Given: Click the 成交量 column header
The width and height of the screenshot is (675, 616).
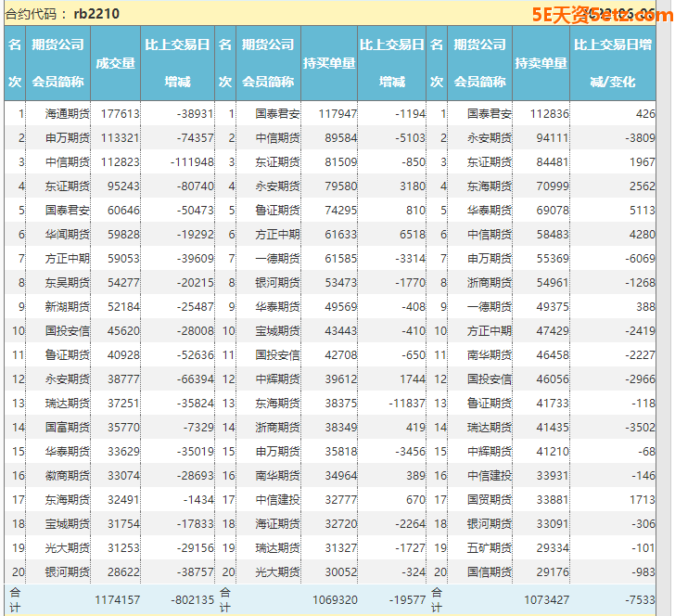Looking at the screenshot, I should click(116, 63).
